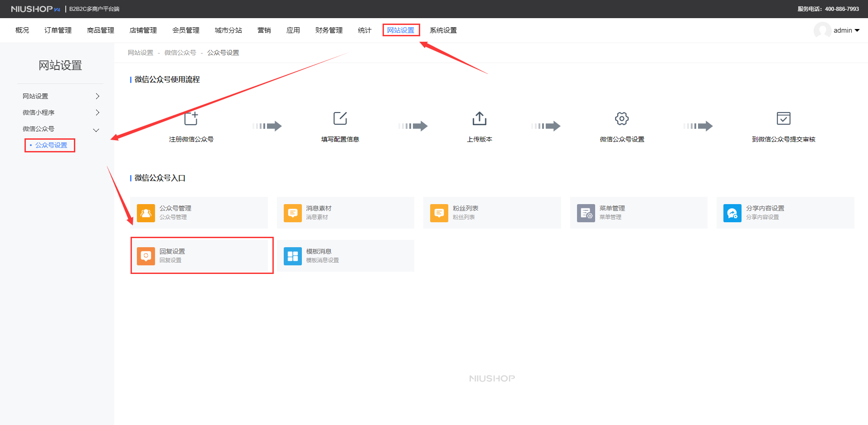Open the 店铺管理 menu

pos(143,30)
